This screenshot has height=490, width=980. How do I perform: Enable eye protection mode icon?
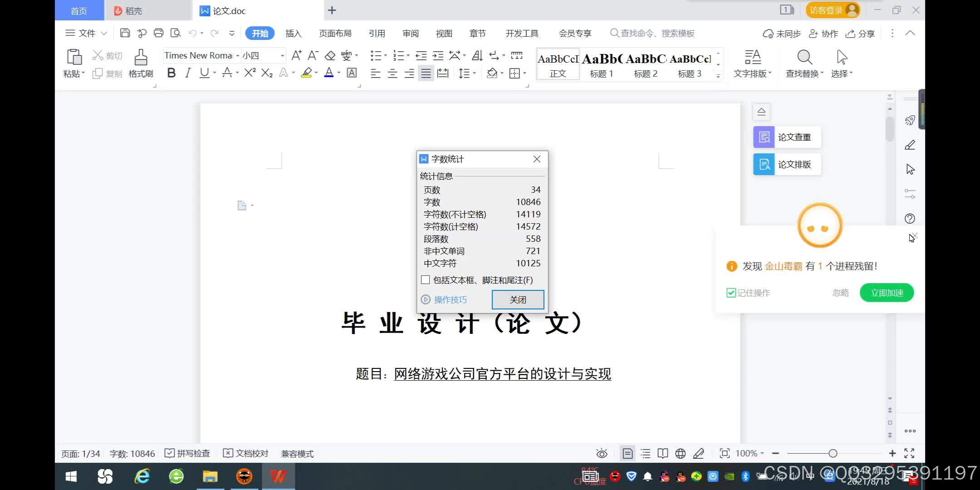[x=602, y=453]
